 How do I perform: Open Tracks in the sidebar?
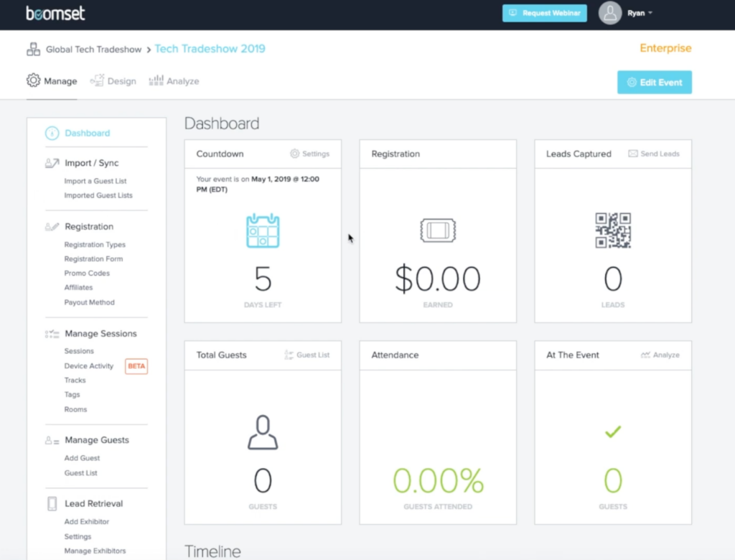pyautogui.click(x=75, y=381)
